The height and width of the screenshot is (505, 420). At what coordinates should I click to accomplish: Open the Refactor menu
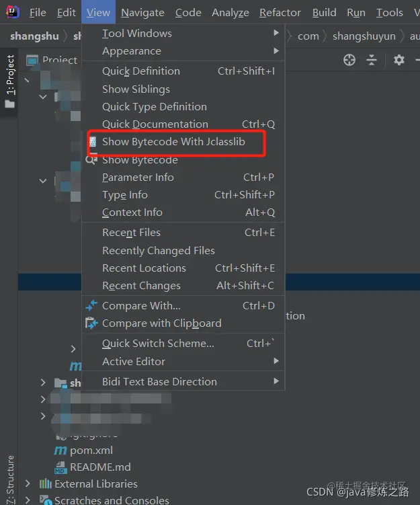point(280,13)
